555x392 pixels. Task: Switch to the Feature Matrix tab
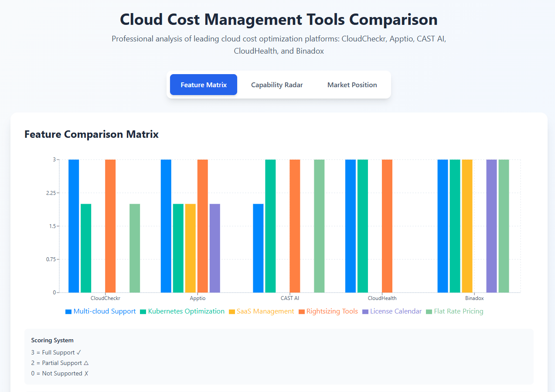[204, 85]
